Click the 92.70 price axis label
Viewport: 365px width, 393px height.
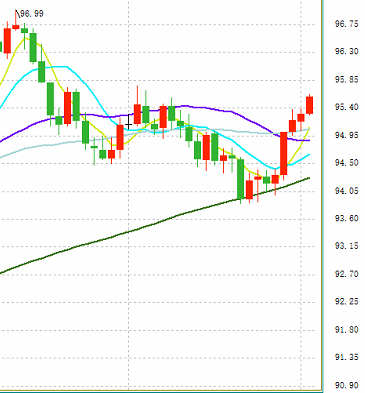tap(347, 274)
